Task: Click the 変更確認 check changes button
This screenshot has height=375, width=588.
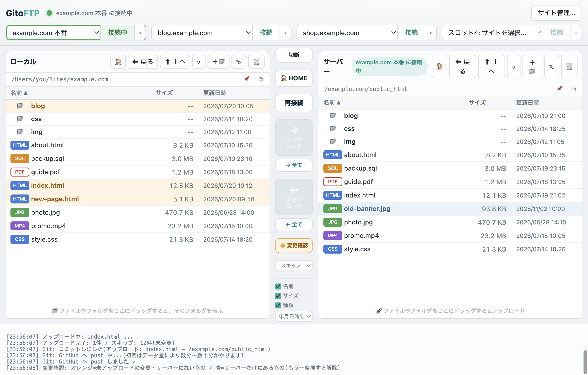Action: pos(294,246)
